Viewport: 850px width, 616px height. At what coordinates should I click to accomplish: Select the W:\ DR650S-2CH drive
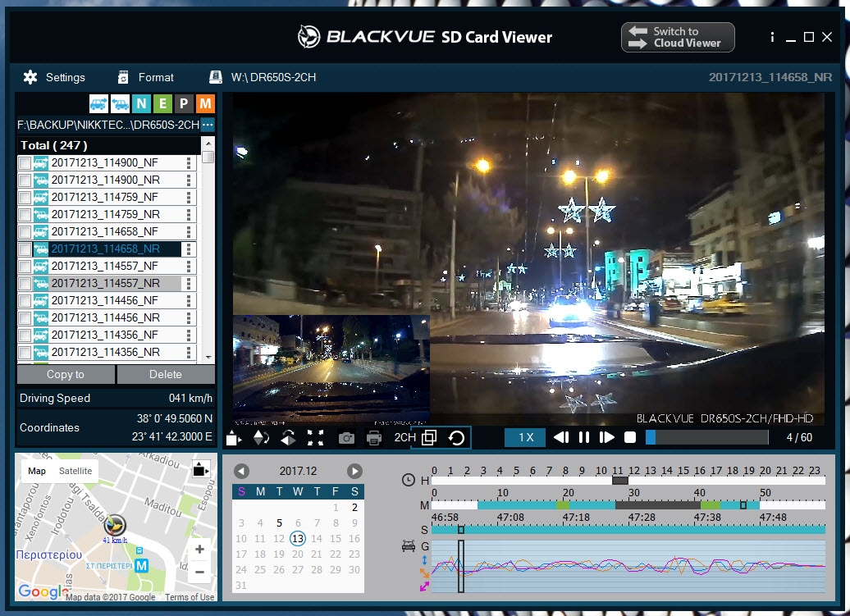coord(263,77)
